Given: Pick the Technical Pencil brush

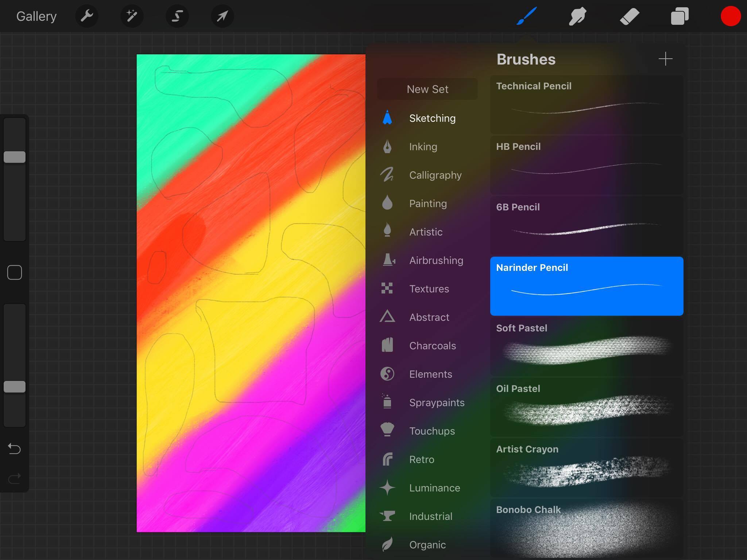Looking at the screenshot, I should 587,105.
